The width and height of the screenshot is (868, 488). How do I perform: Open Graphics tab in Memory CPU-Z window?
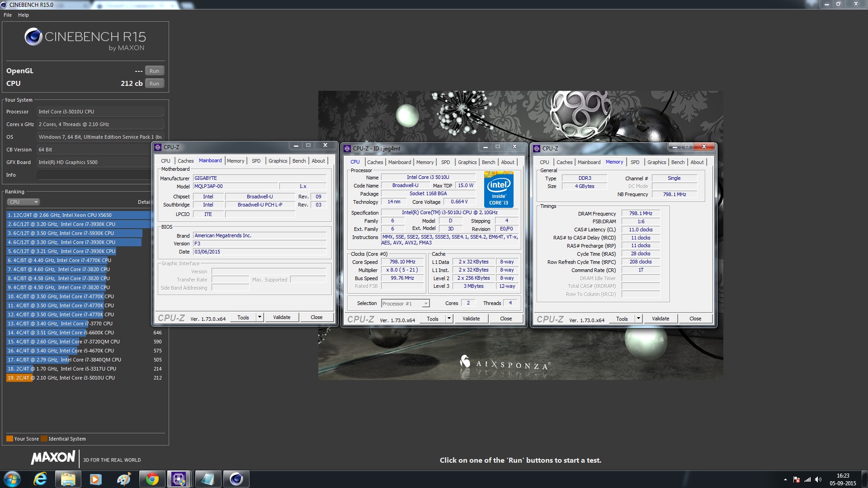click(x=656, y=162)
